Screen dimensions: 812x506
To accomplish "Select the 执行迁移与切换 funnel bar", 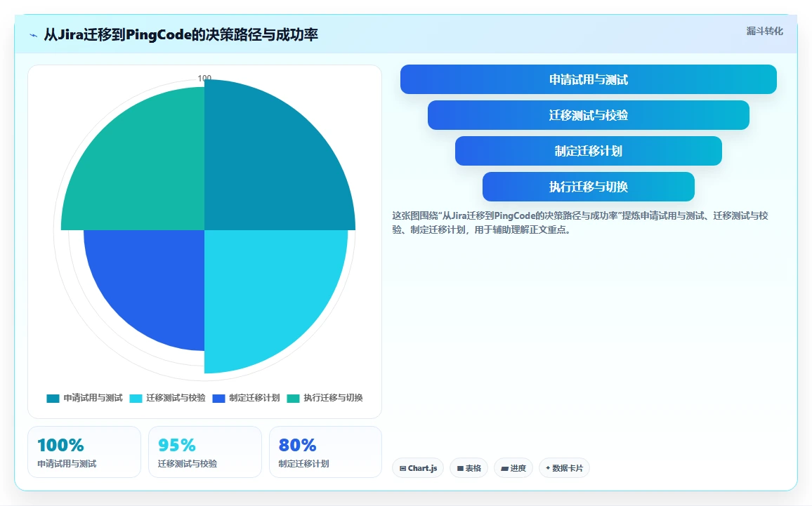I will [x=589, y=186].
